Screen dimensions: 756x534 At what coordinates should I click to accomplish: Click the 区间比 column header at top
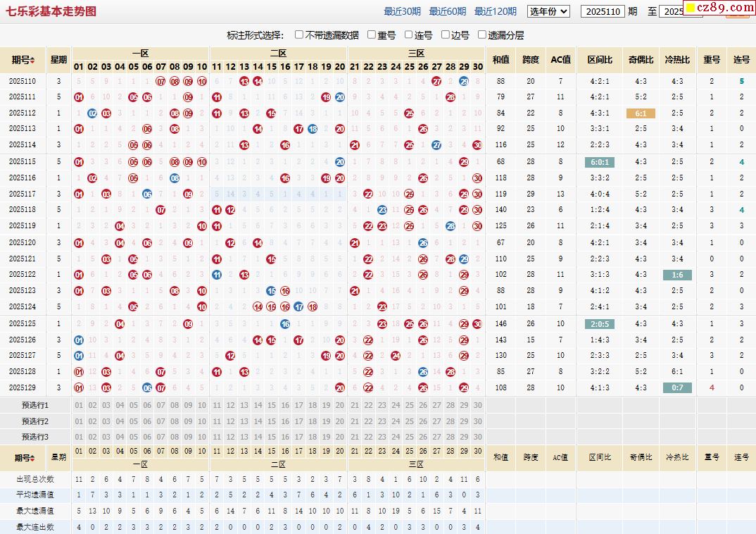(x=600, y=60)
